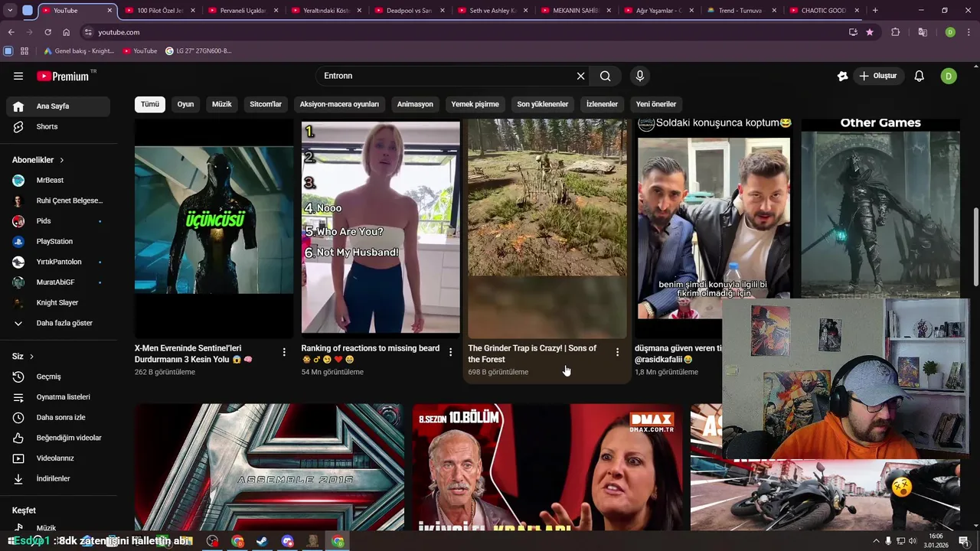This screenshot has width=980, height=551.
Task: Open Videolarınız in the sidebar
Action: [55, 458]
